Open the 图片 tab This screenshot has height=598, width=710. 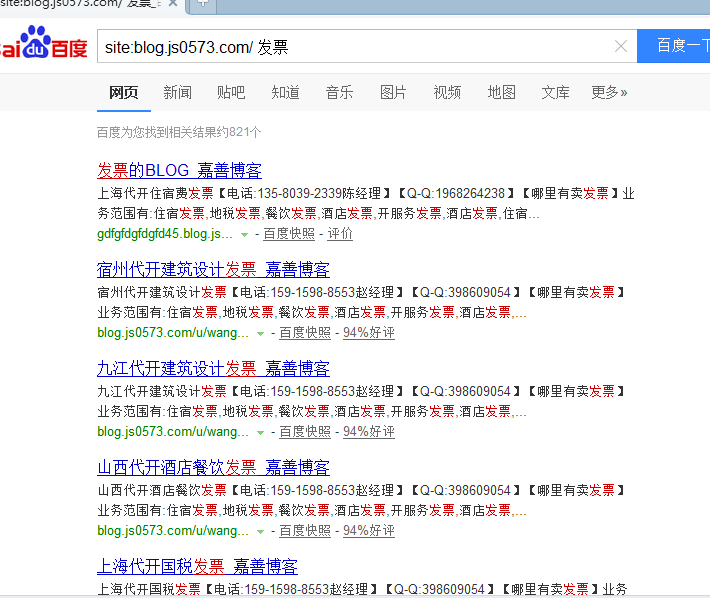coord(393,92)
